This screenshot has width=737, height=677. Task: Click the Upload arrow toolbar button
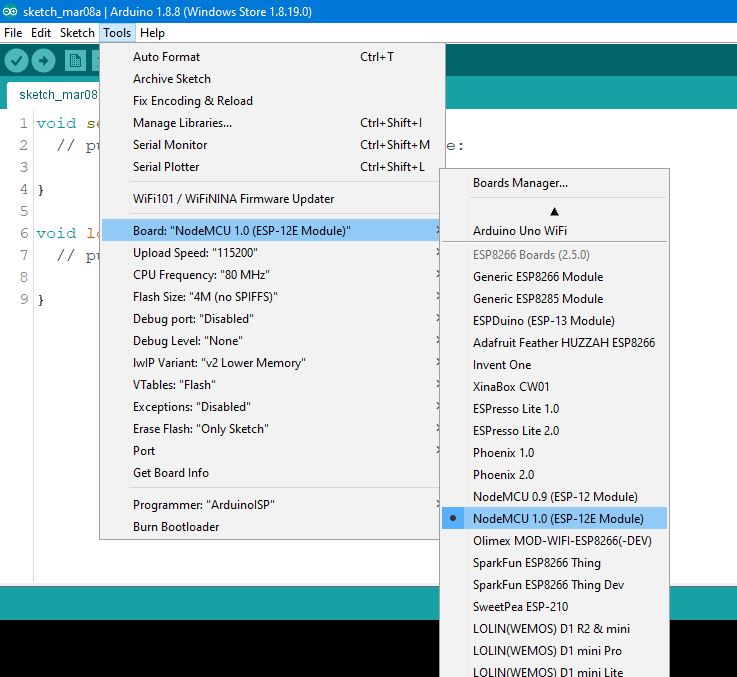(44, 61)
